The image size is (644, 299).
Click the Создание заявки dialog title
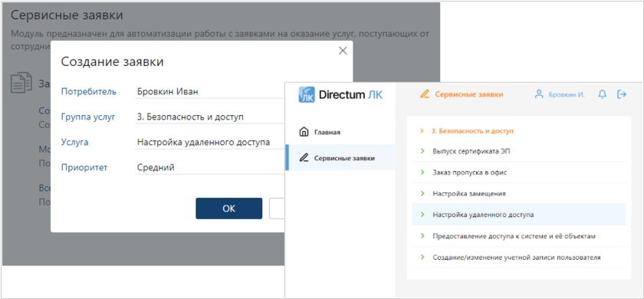pos(112,62)
